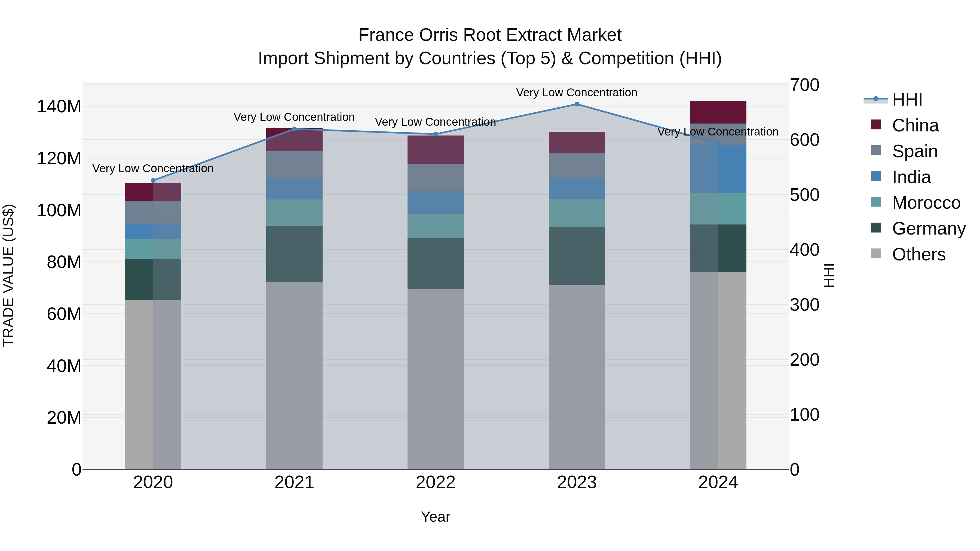Click the 140M y-axis tick label
Viewport: 980px width, 551px height.
coord(59,106)
